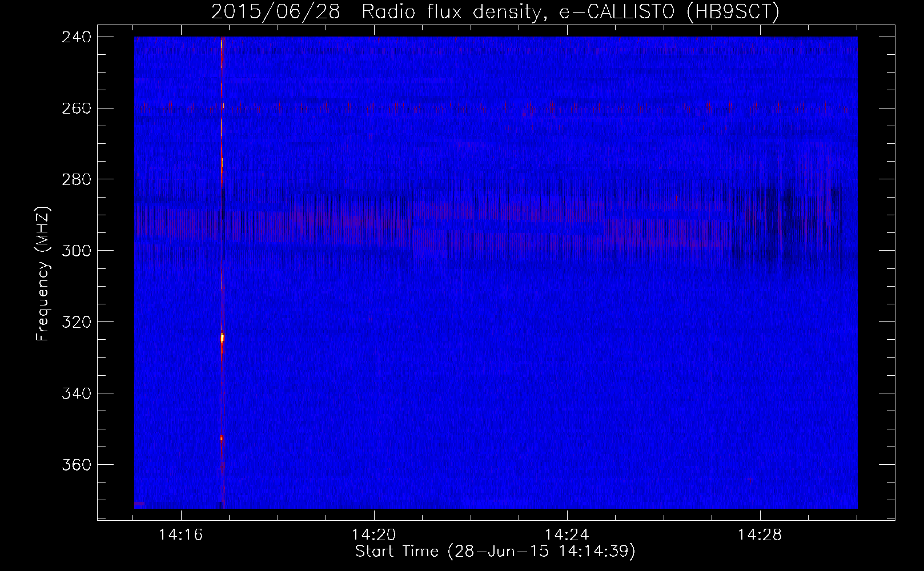Click the 14:20 time tick label

click(374, 535)
